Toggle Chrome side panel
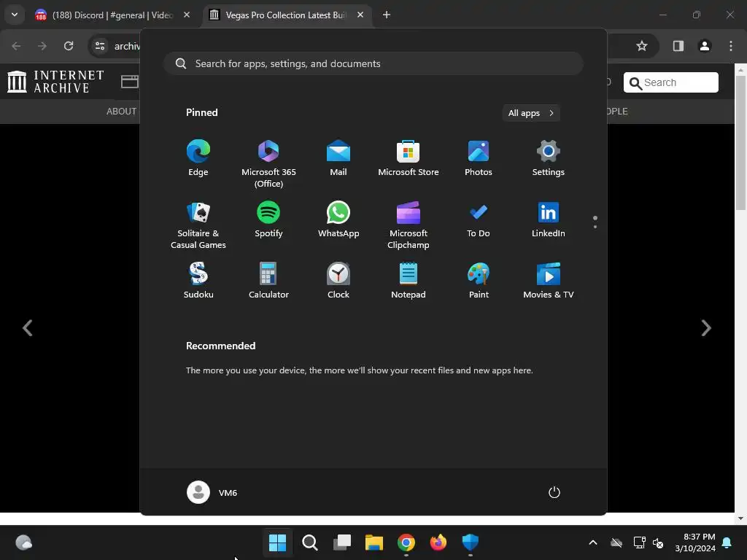This screenshot has width=747, height=560. (x=678, y=46)
